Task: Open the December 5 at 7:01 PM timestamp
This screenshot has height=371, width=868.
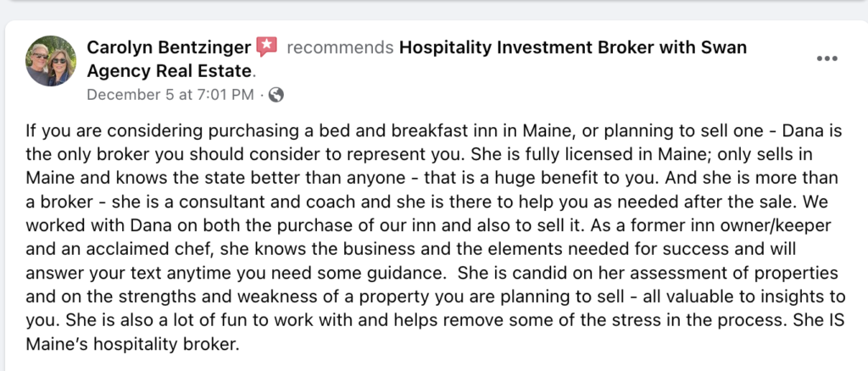Action: [170, 95]
